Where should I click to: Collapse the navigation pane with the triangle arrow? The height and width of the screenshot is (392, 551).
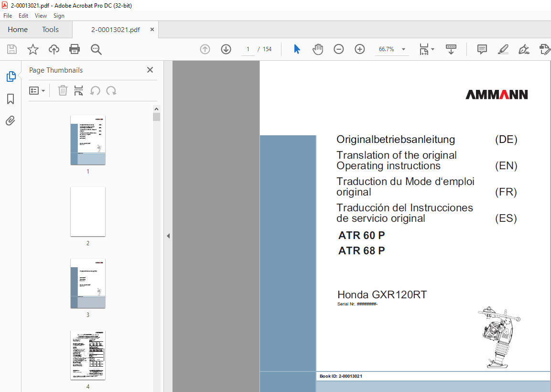coord(168,236)
